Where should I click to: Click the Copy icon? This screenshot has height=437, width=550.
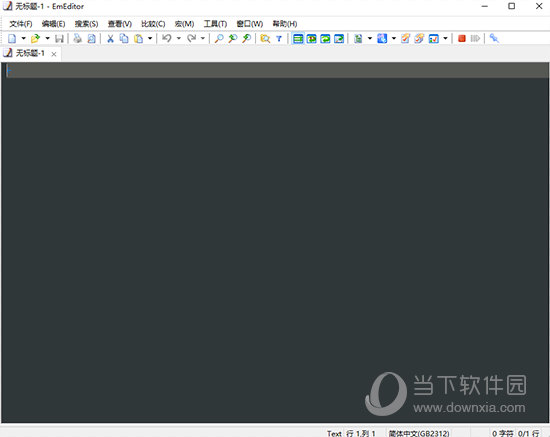(124, 38)
